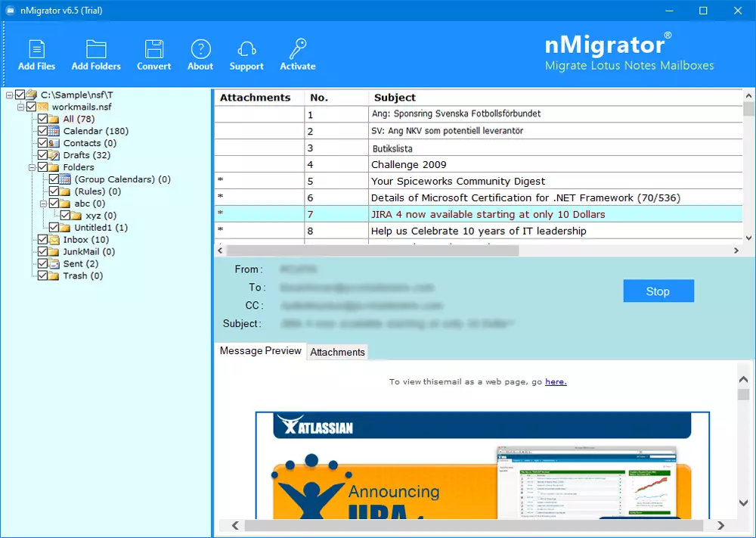Click the email list vertical scrollbar thumb
The image size is (756, 538).
[x=748, y=108]
